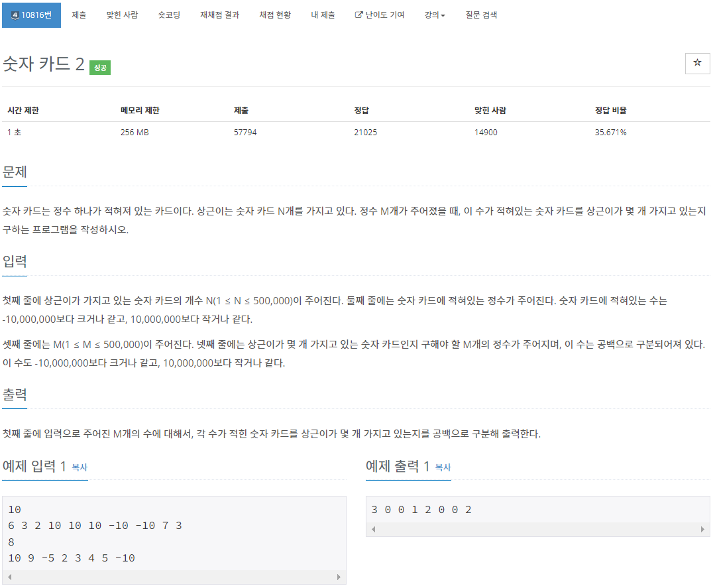The height and width of the screenshot is (588, 713).
Task: Click the 1 초 time limit value
Action: point(14,133)
